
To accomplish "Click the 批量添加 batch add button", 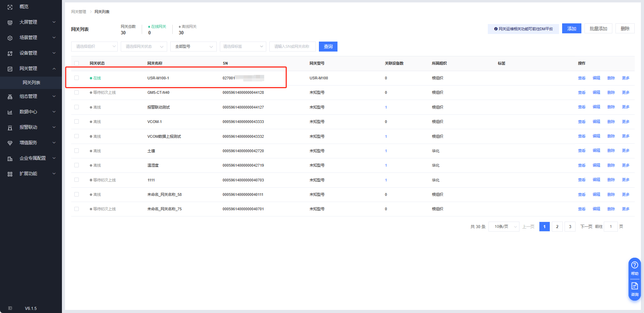I will tap(598, 29).
